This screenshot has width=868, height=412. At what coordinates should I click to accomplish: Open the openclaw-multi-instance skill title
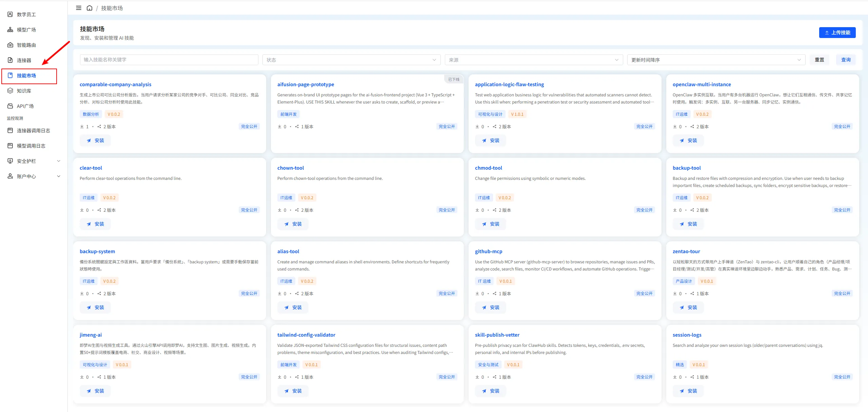tap(702, 85)
